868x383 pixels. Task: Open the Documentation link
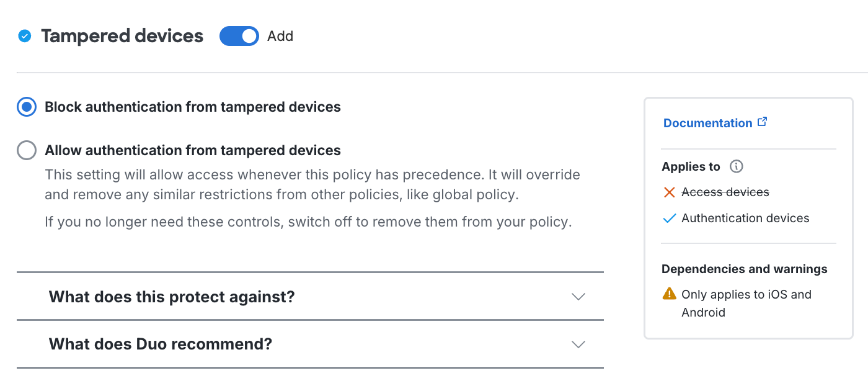(x=707, y=122)
